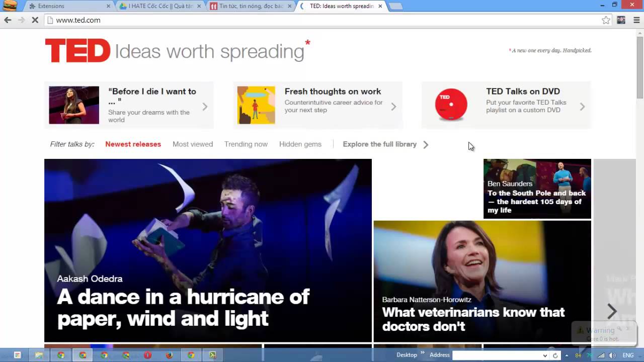644x362 pixels.
Task: Close the Extensions tab
Action: click(108, 6)
